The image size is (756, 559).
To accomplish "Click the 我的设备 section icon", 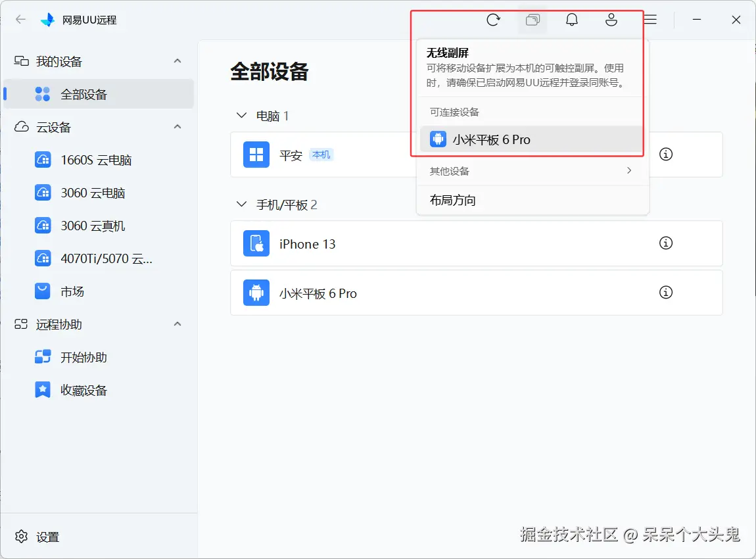I will [x=21, y=61].
